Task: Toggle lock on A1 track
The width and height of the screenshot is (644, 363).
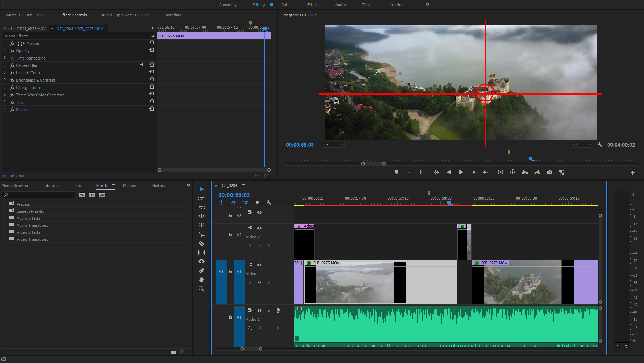Action: pyautogui.click(x=231, y=317)
